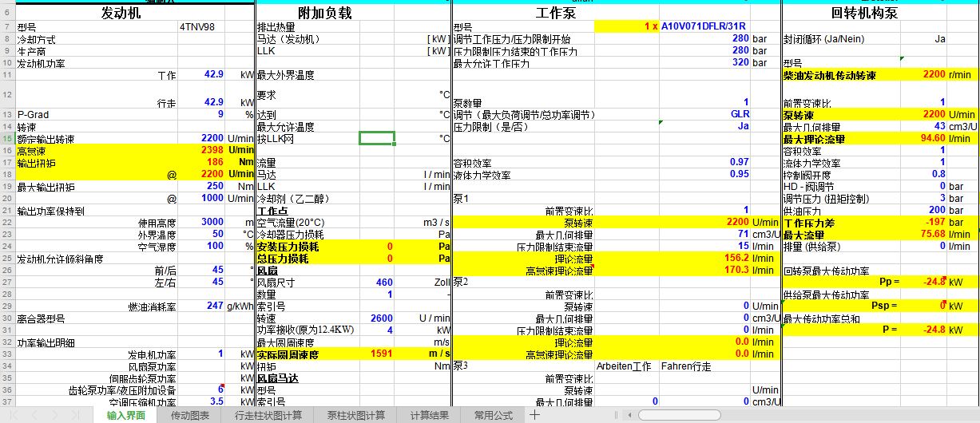
Task: Add a new sheet with the plus icon
Action: click(534, 415)
